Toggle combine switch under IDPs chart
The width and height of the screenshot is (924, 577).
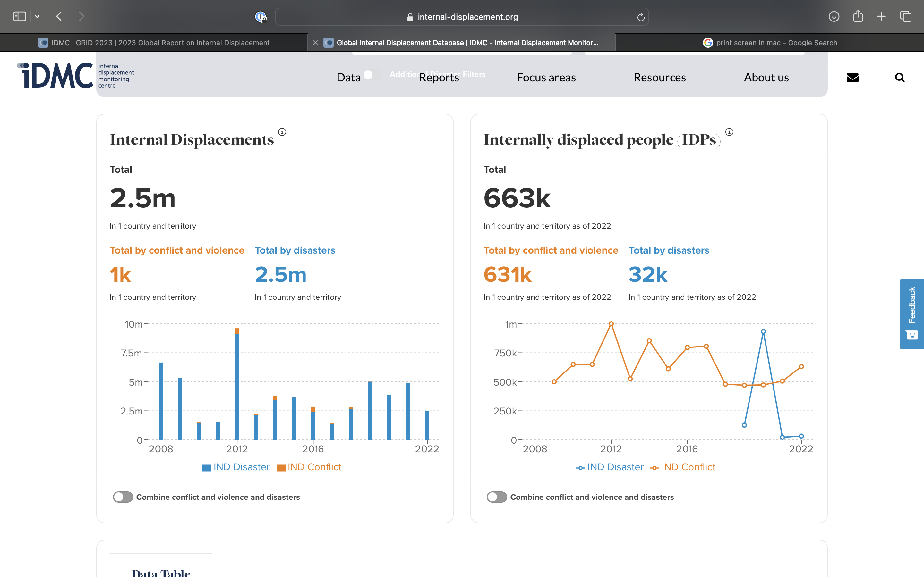click(497, 497)
